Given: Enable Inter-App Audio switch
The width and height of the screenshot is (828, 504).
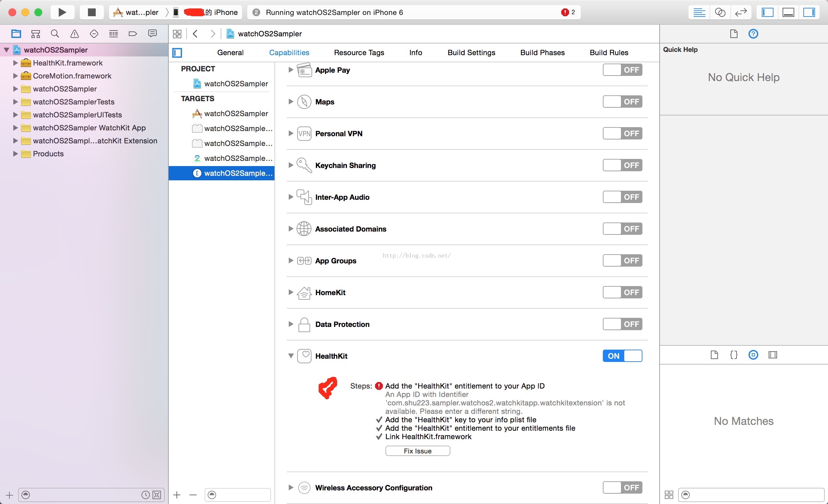Looking at the screenshot, I should click(x=622, y=197).
